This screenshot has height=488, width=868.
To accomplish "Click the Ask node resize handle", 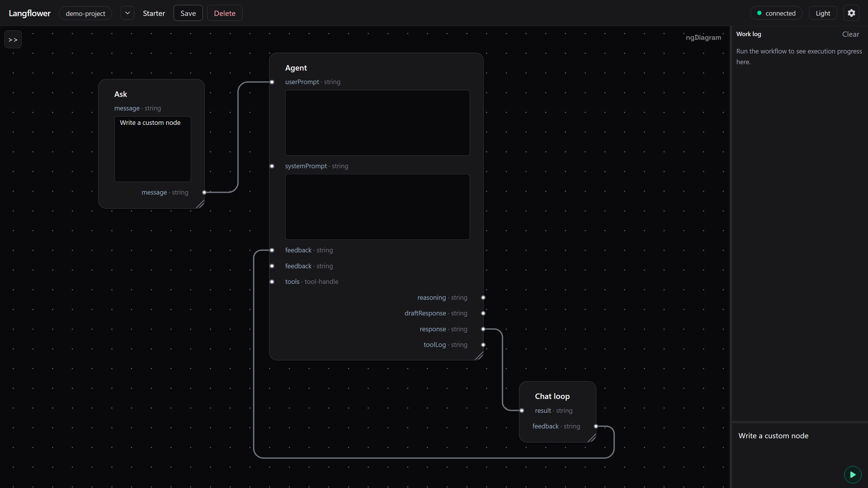I will pyautogui.click(x=200, y=204).
